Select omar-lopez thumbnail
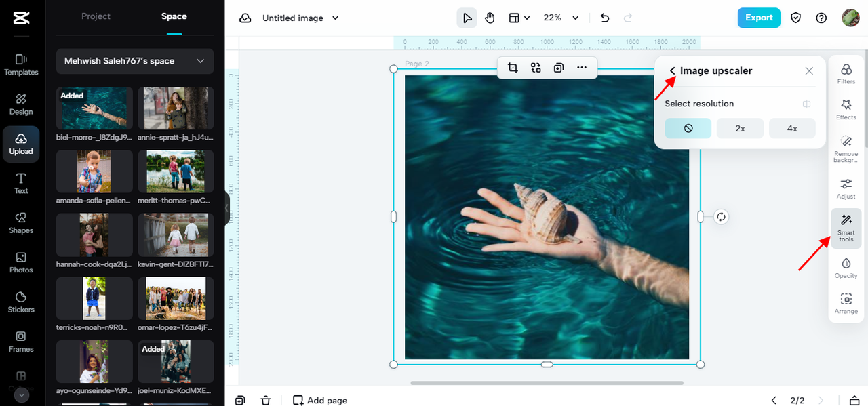 coord(176,298)
